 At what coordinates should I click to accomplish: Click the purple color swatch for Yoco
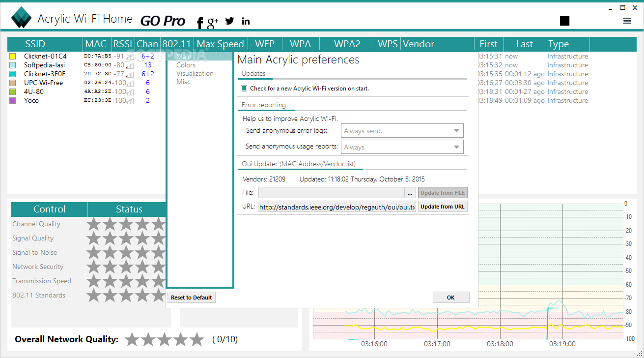[13, 101]
